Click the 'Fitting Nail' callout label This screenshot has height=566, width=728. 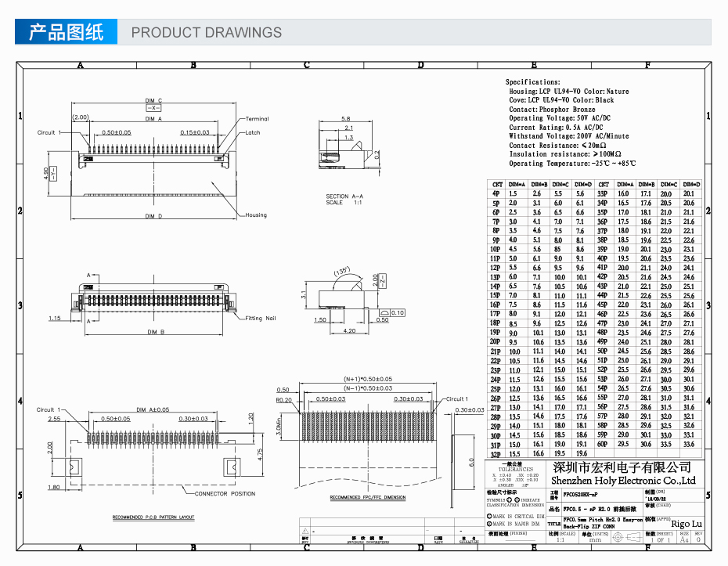pos(261,318)
